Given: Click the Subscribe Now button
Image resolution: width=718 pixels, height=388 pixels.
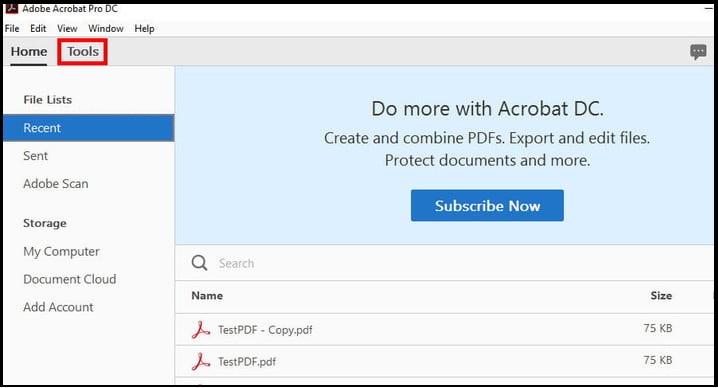Looking at the screenshot, I should point(487,206).
